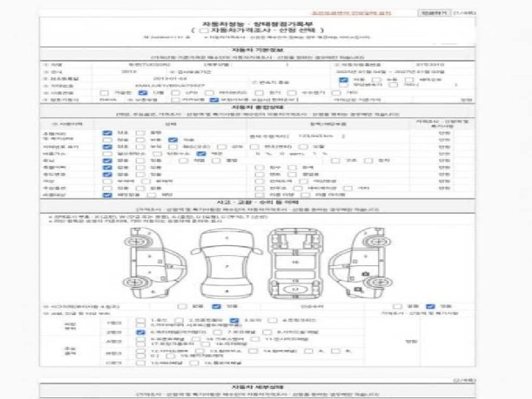Uncheck the 매연 emissions checkbox
Image resolution: width=532 pixels, height=399 pixels.
[x=201, y=154]
